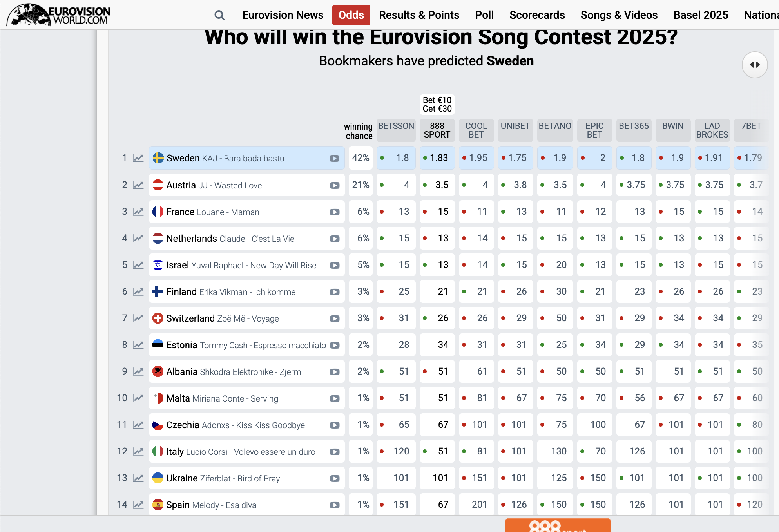Play Malta's Serving video icon
The image size is (779, 532).
334,398
